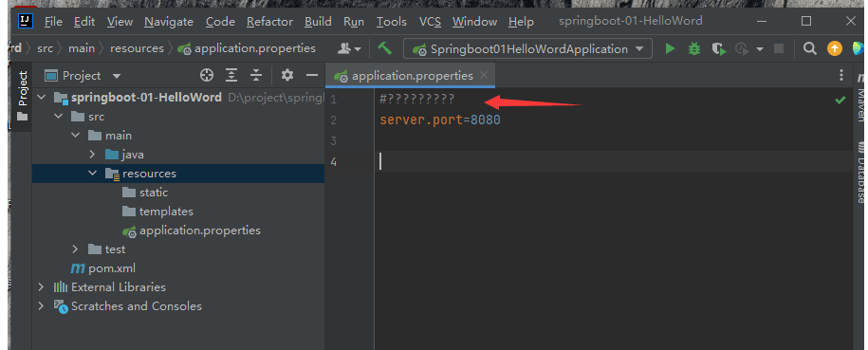Click the orange IDE update arrow icon
Viewport: 868px width, 350px height.
click(x=835, y=48)
